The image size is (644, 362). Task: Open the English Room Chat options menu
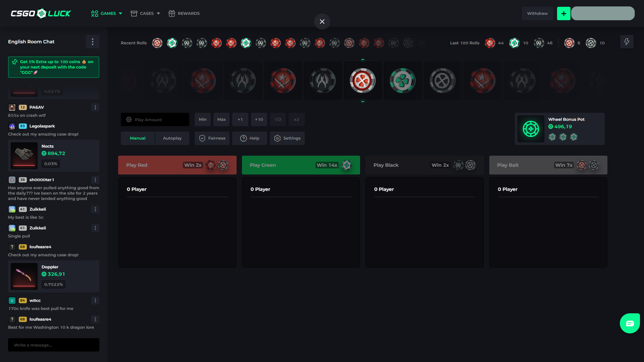[93, 41]
